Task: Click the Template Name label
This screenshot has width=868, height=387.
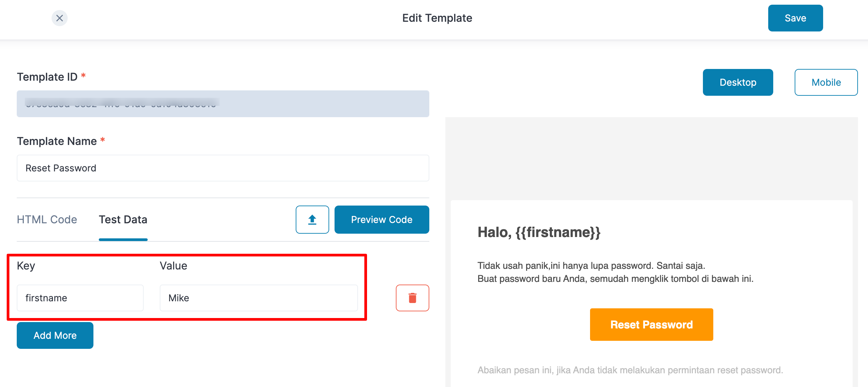Action: (57, 141)
